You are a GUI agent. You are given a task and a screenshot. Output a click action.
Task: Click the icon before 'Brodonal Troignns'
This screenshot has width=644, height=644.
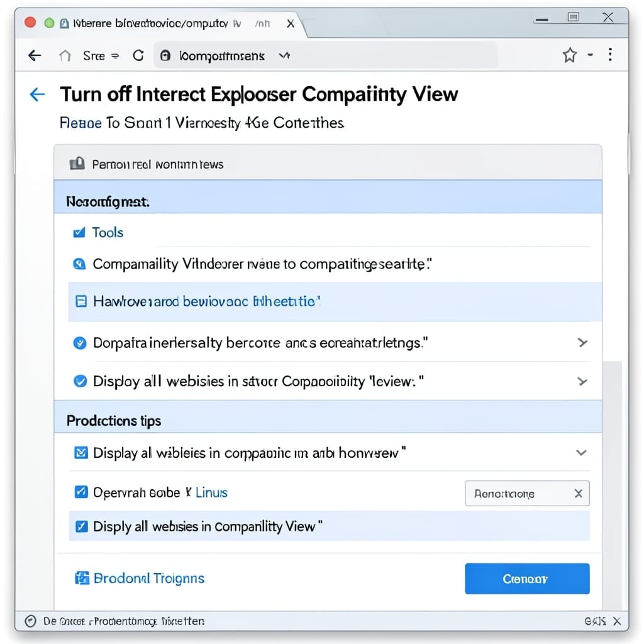(82, 578)
